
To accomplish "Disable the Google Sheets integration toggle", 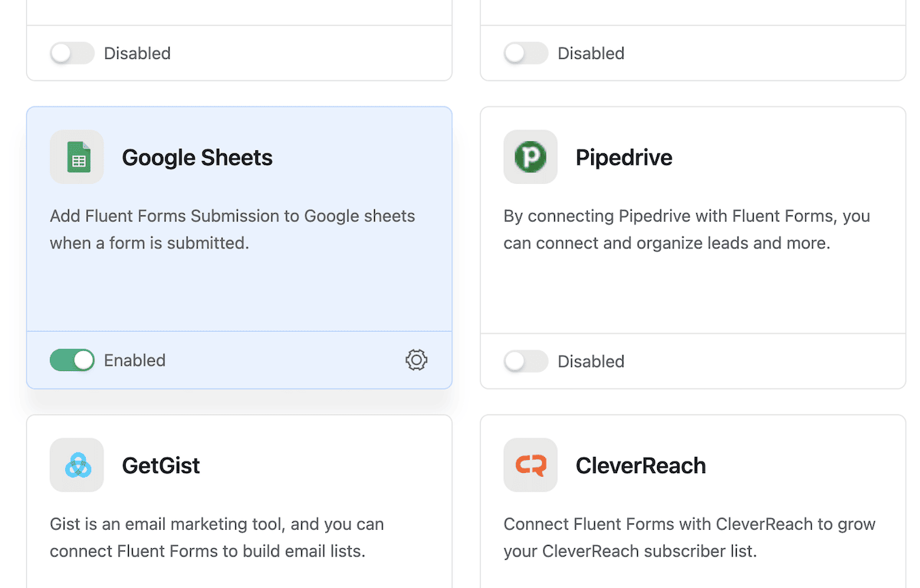I will pyautogui.click(x=72, y=360).
